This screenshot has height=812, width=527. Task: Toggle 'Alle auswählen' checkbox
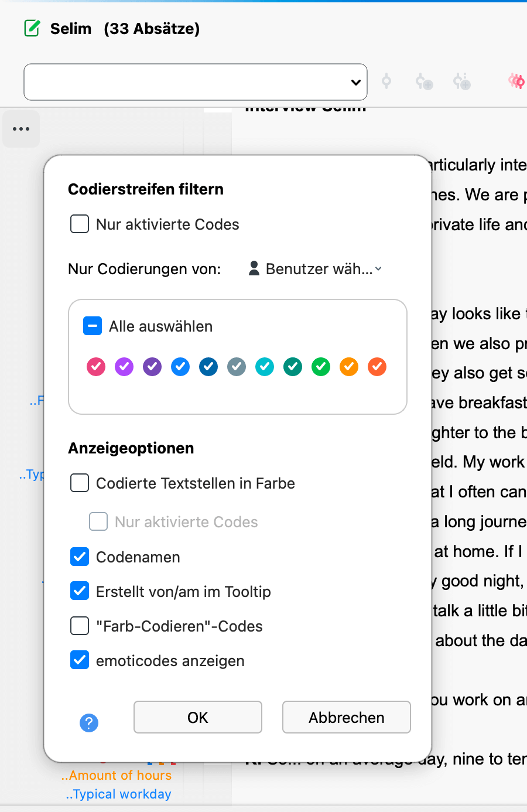tap(93, 326)
